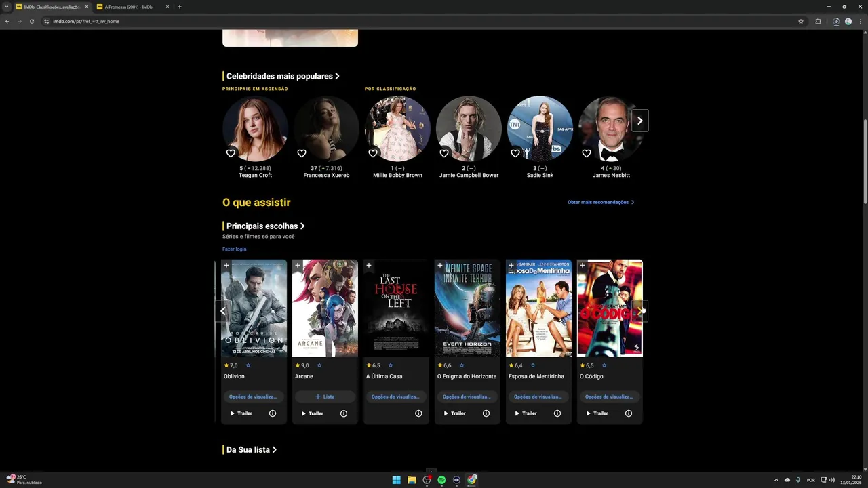This screenshot has width=868, height=488.
Task: Click Fazer login link
Action: pyautogui.click(x=234, y=249)
